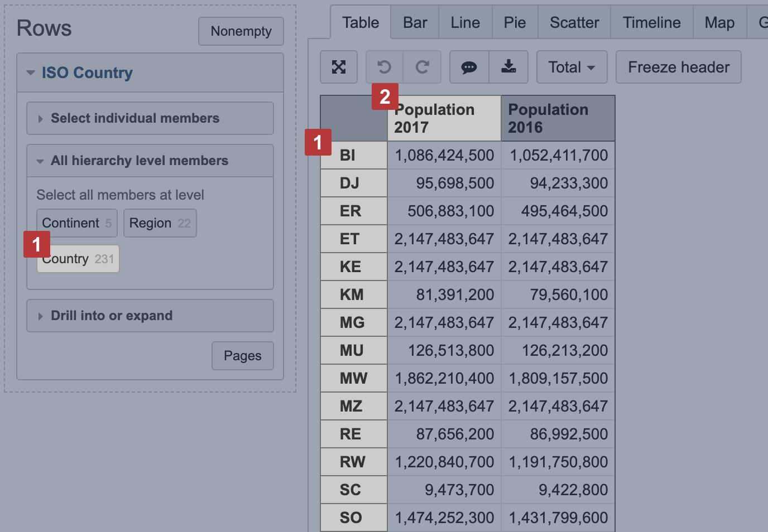Select the Continent level button
Viewport: 768px width, 532px height.
pyautogui.click(x=76, y=223)
